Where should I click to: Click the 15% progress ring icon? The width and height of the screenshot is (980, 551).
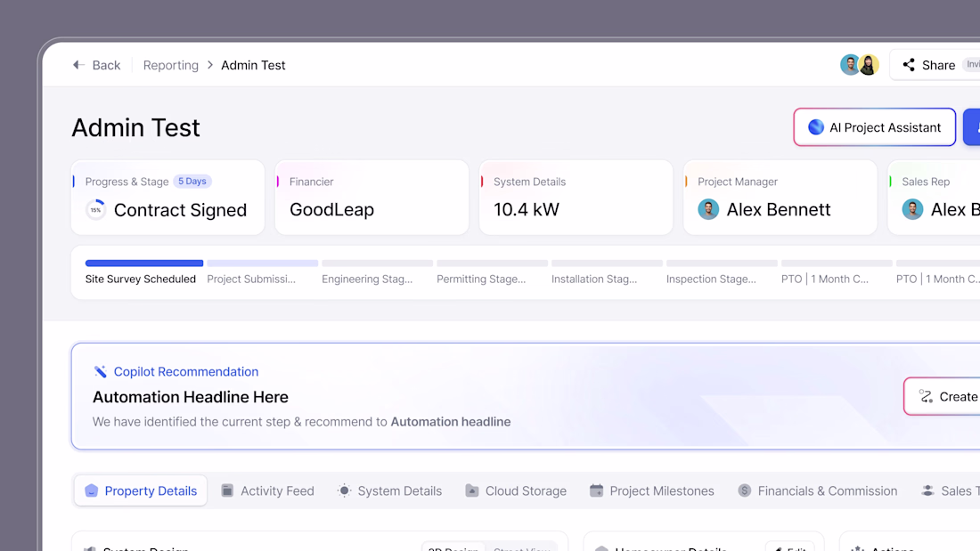(95, 210)
